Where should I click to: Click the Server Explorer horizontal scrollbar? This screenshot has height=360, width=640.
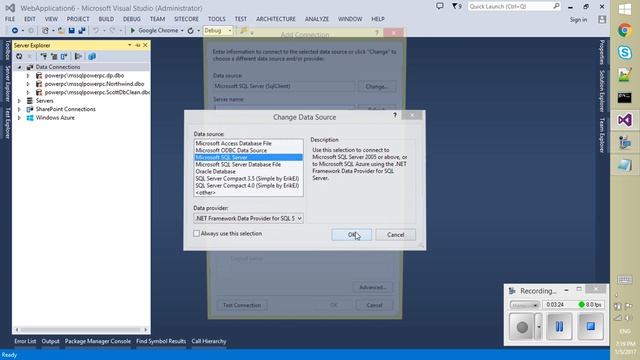(81, 330)
